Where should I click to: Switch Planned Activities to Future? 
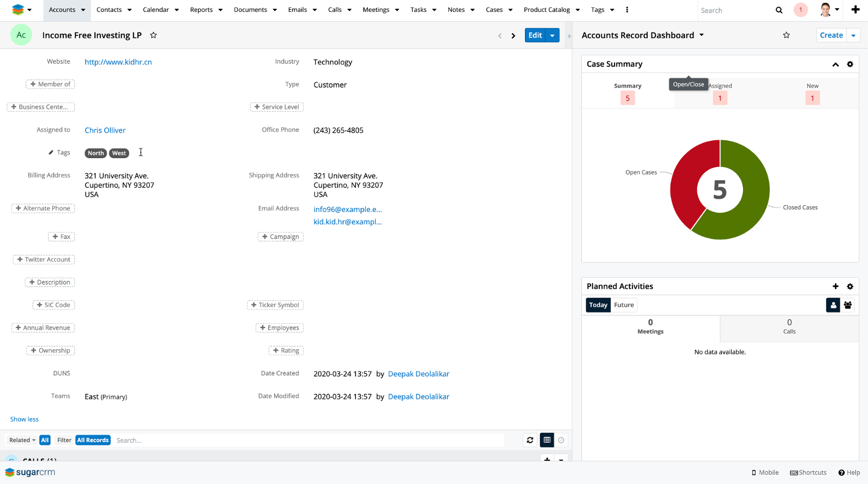pyautogui.click(x=624, y=305)
